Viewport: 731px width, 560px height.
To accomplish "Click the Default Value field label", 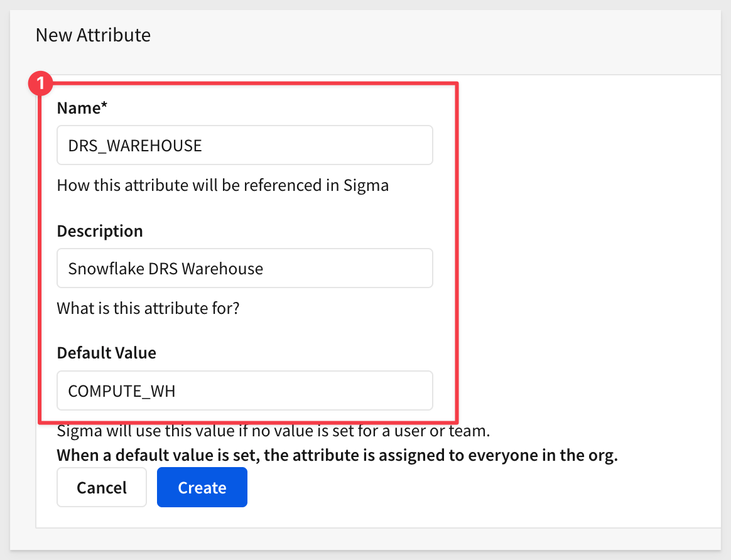I will coord(106,353).
